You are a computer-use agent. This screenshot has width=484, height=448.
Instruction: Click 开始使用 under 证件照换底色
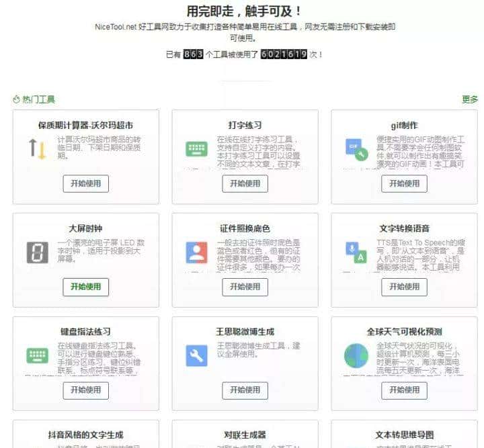(245, 287)
